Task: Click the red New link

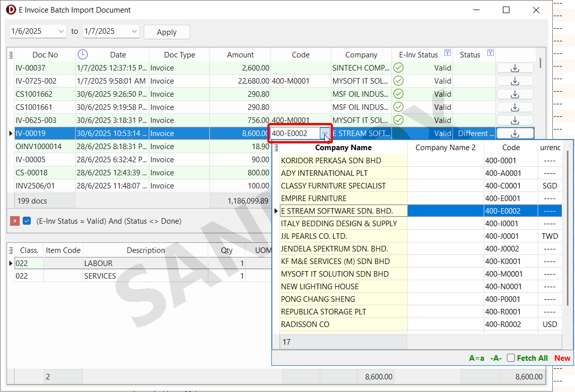Action: point(562,358)
